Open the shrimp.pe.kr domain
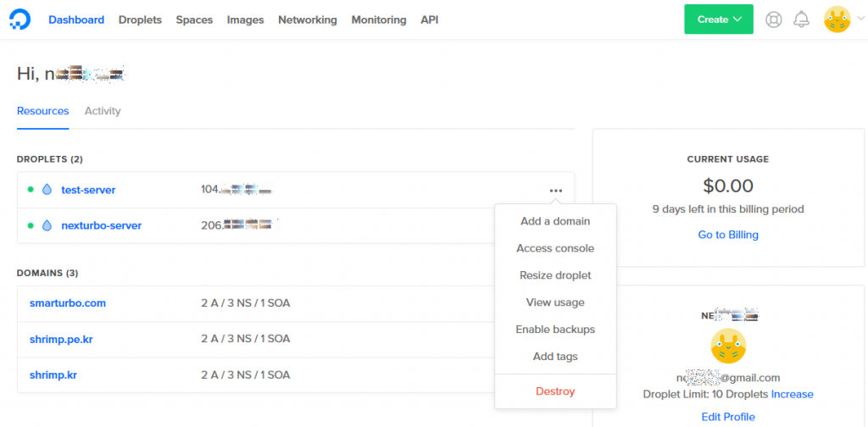The height and width of the screenshot is (427, 868). [61, 339]
